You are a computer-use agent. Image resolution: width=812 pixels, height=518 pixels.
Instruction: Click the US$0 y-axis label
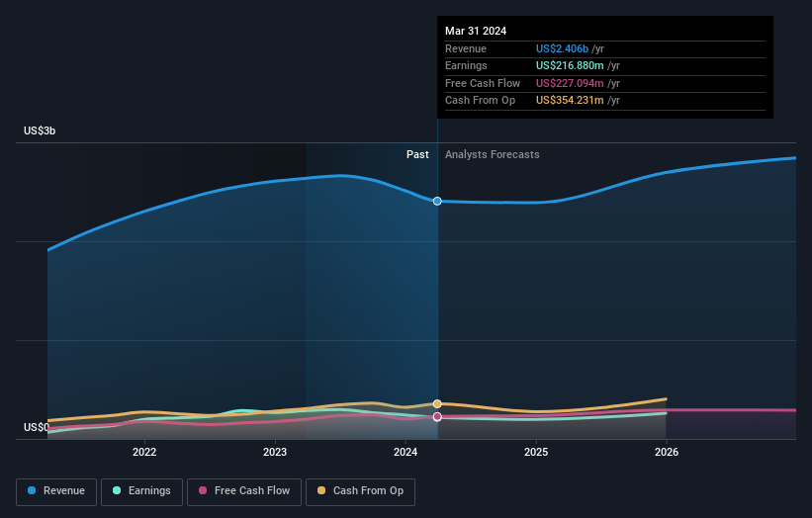tap(37, 427)
